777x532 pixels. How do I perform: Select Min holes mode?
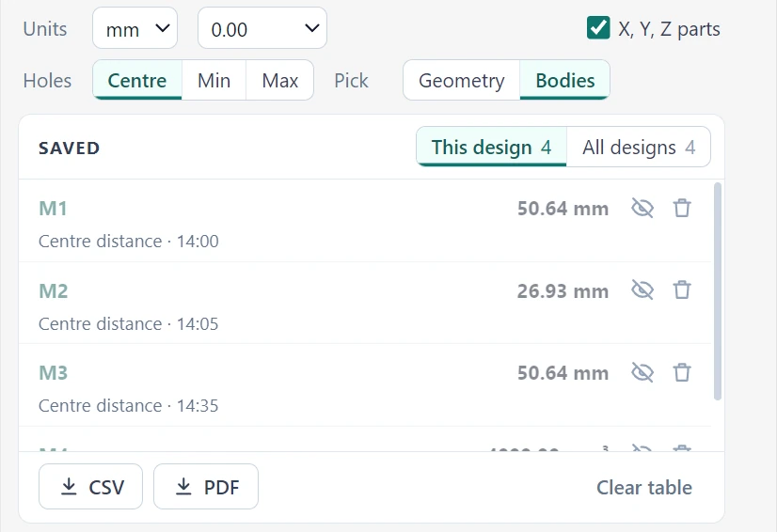click(214, 80)
